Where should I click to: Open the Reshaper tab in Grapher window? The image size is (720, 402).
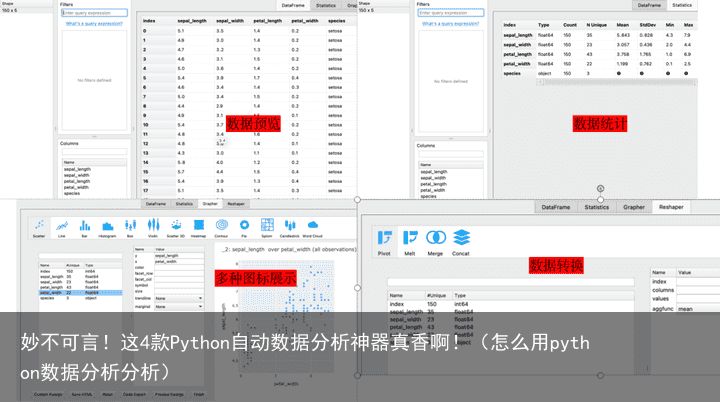236,204
